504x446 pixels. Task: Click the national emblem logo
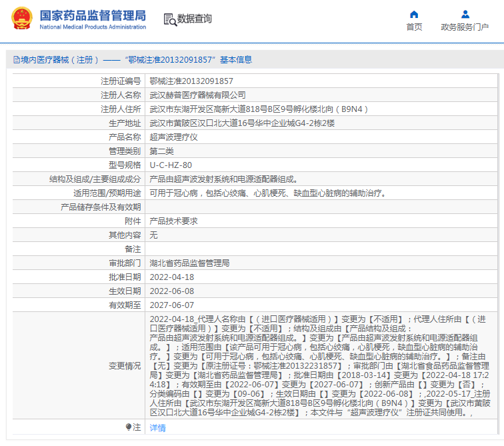(22, 19)
